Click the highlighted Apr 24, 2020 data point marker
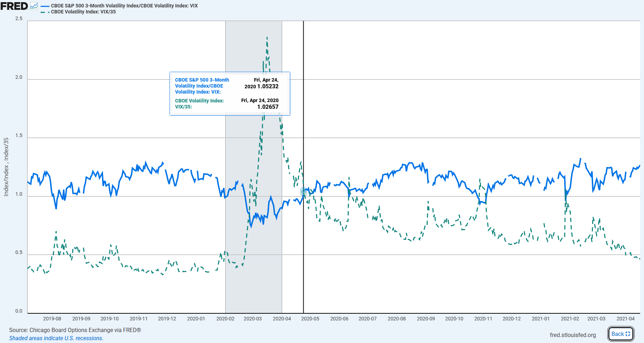Image resolution: width=644 pixels, height=343 pixels. (x=303, y=192)
